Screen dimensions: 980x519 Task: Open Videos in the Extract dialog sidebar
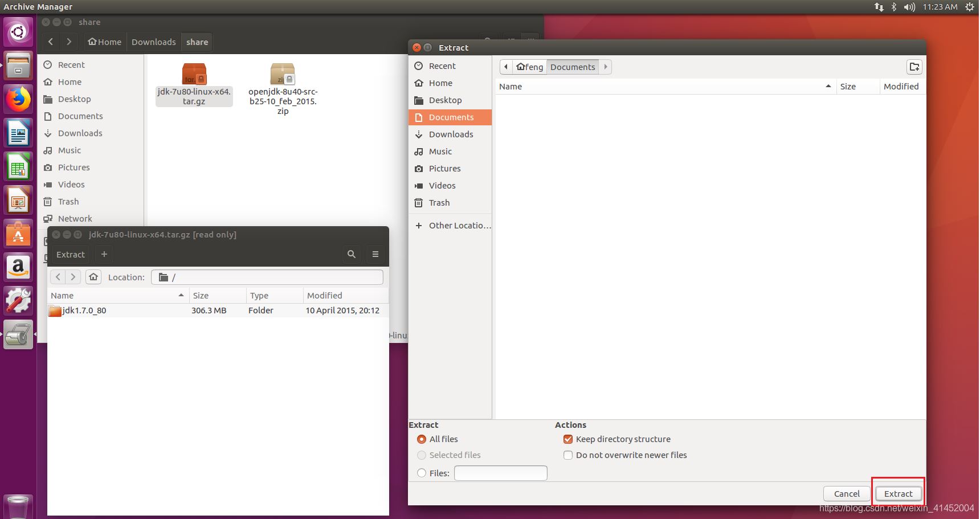click(x=450, y=186)
